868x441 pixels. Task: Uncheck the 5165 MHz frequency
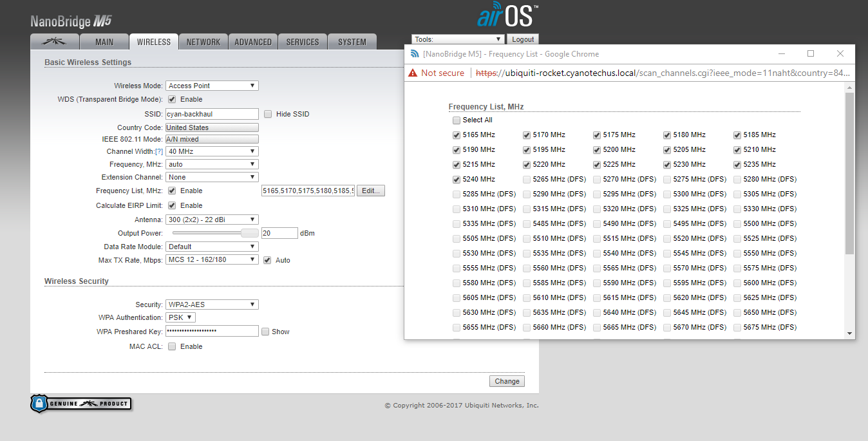[457, 135]
